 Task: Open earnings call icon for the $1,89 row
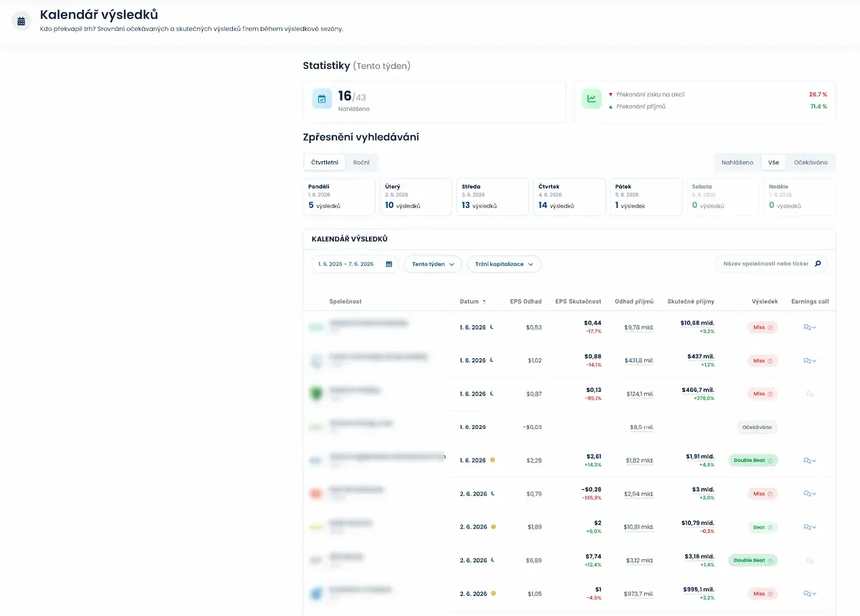[x=810, y=527]
